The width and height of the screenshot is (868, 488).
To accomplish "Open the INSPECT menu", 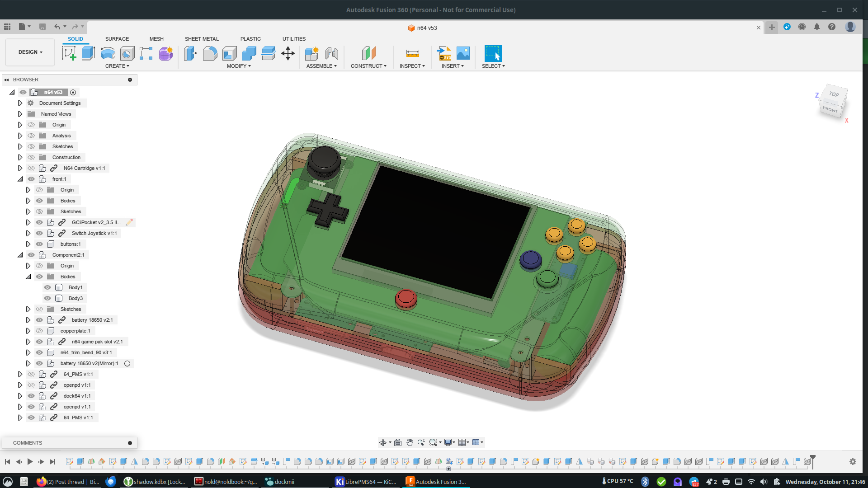I will (x=412, y=66).
